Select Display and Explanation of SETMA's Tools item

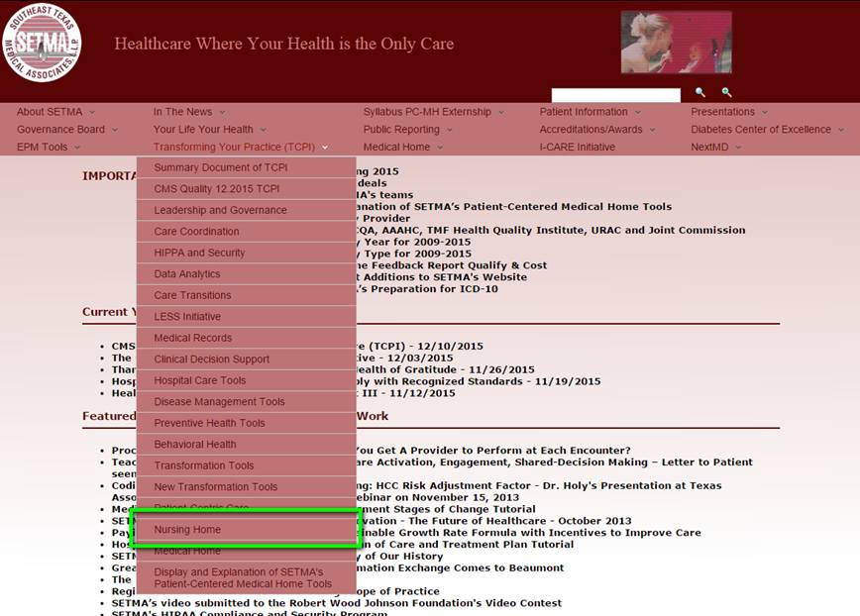[x=247, y=578]
